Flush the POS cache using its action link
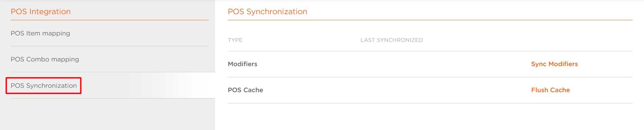The width and height of the screenshot is (644, 130). pyautogui.click(x=550, y=90)
